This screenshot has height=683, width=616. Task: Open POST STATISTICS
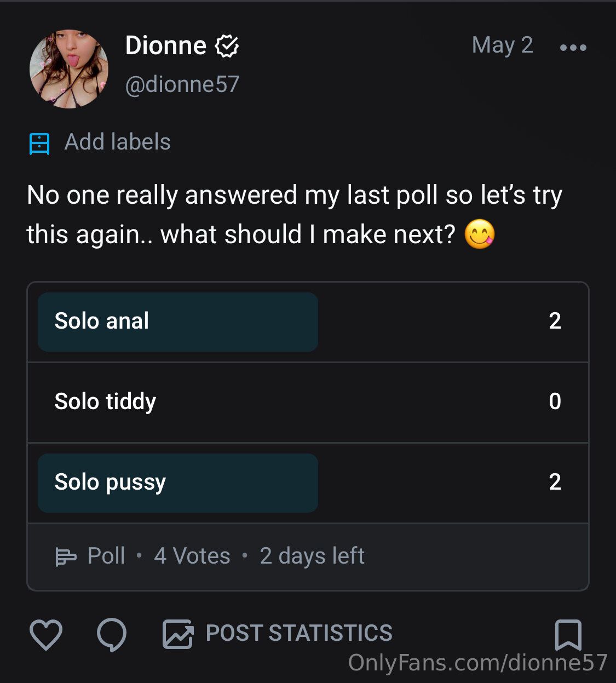pos(299,633)
